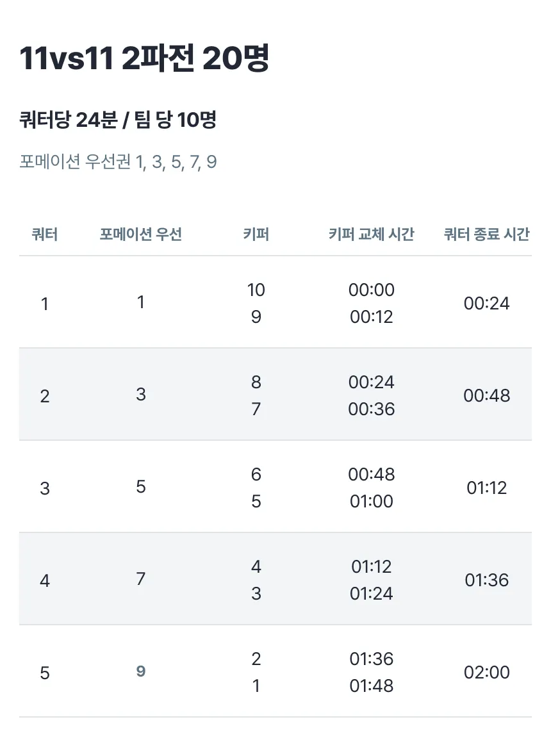The width and height of the screenshot is (551, 756).
Task: Click keeper number 10 in quarter 1
Action: pos(256,290)
